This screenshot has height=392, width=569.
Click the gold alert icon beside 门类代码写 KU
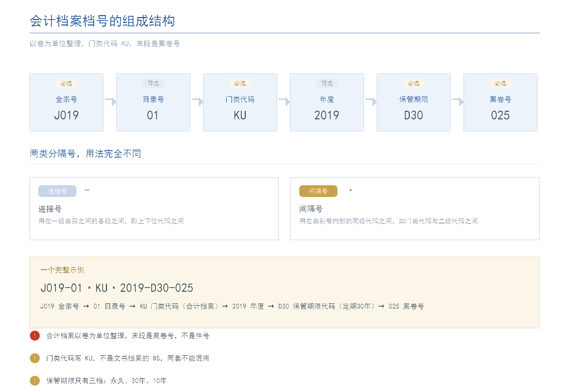tap(34, 358)
